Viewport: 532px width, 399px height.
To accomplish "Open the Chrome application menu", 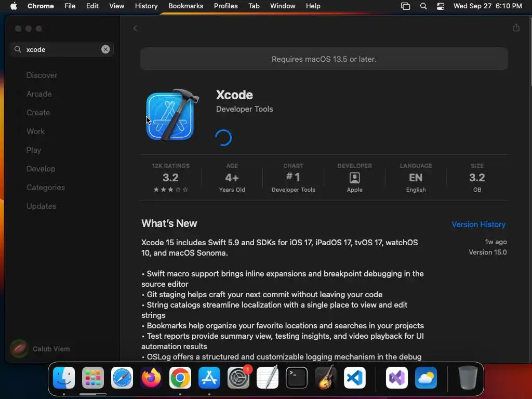I will [41, 6].
